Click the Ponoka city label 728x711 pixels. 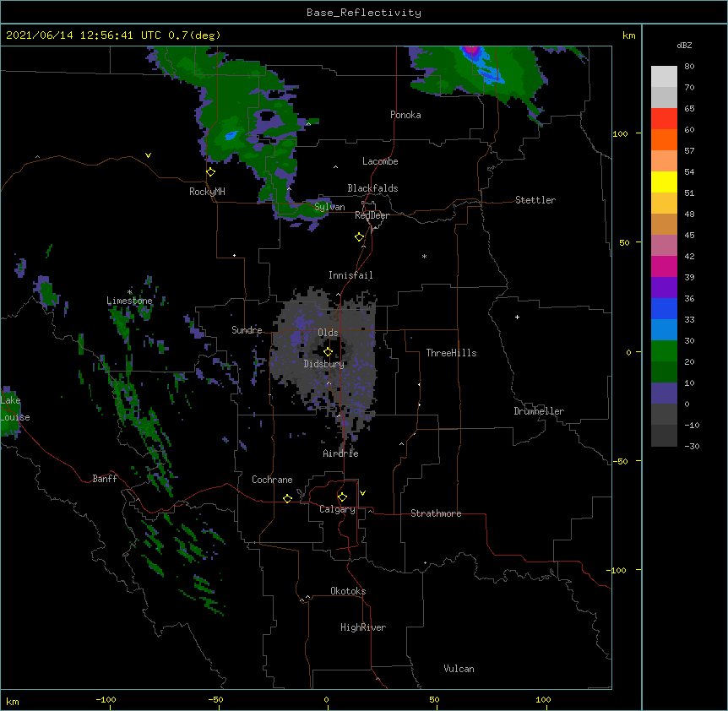[x=405, y=115]
